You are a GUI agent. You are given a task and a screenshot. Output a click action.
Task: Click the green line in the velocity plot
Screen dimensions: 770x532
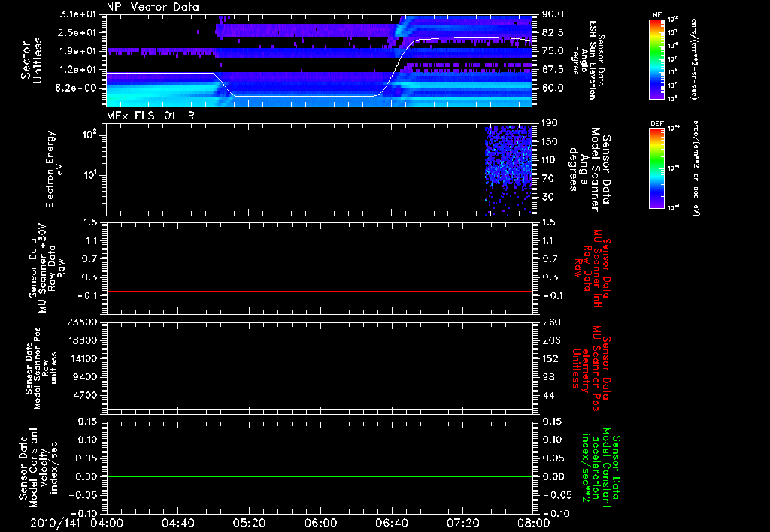[x=319, y=476]
